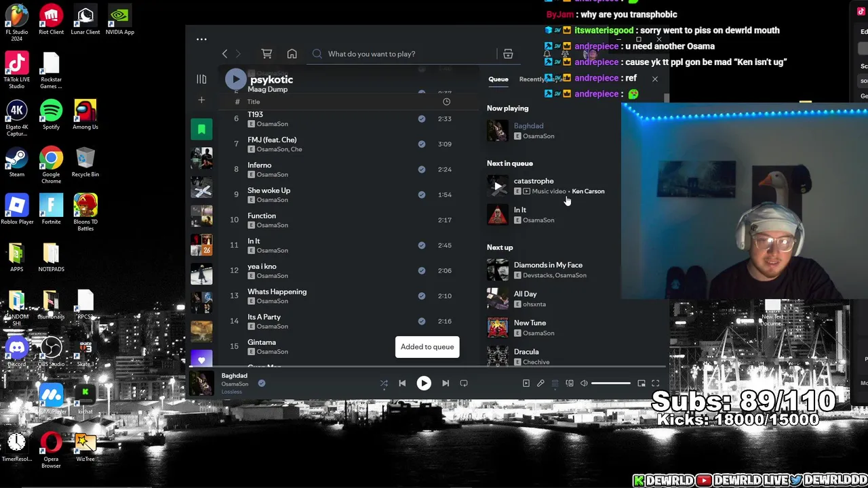Open Now Playing view icon
868x488 pixels.
click(x=526, y=384)
